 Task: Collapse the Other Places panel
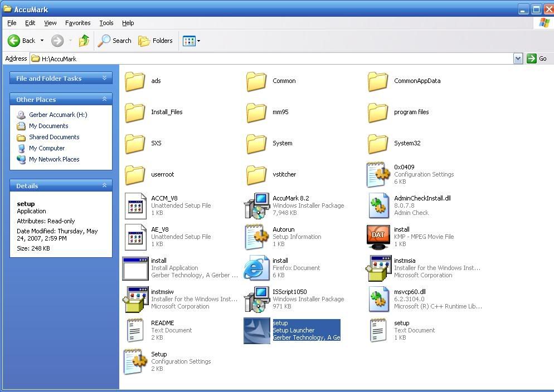point(104,99)
